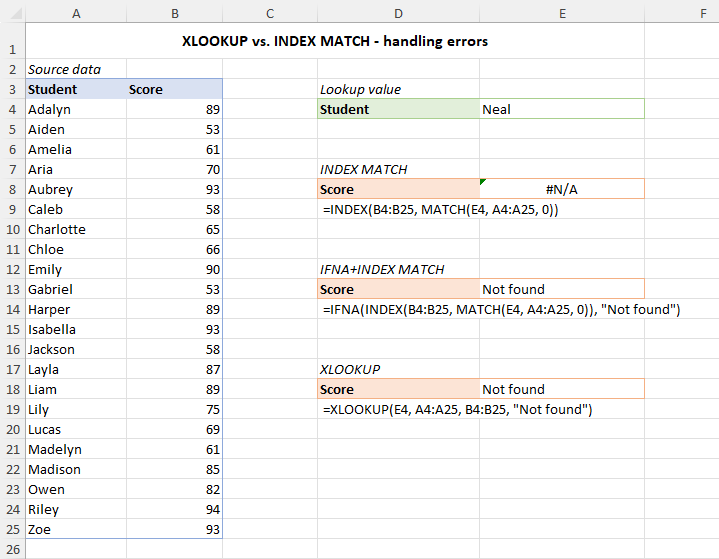Select the '#N/A' error result cell
719x559 pixels.
[x=562, y=189]
